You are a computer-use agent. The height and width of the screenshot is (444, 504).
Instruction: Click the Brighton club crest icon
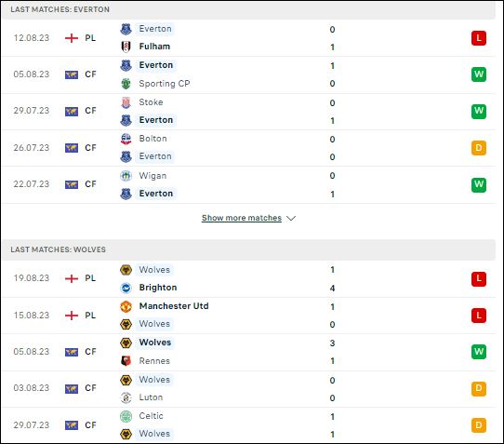(126, 288)
